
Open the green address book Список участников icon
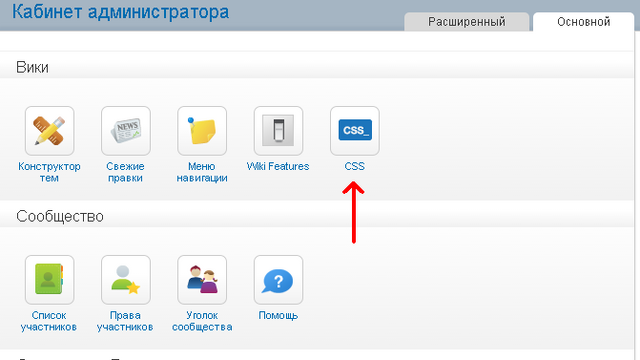tap(49, 280)
